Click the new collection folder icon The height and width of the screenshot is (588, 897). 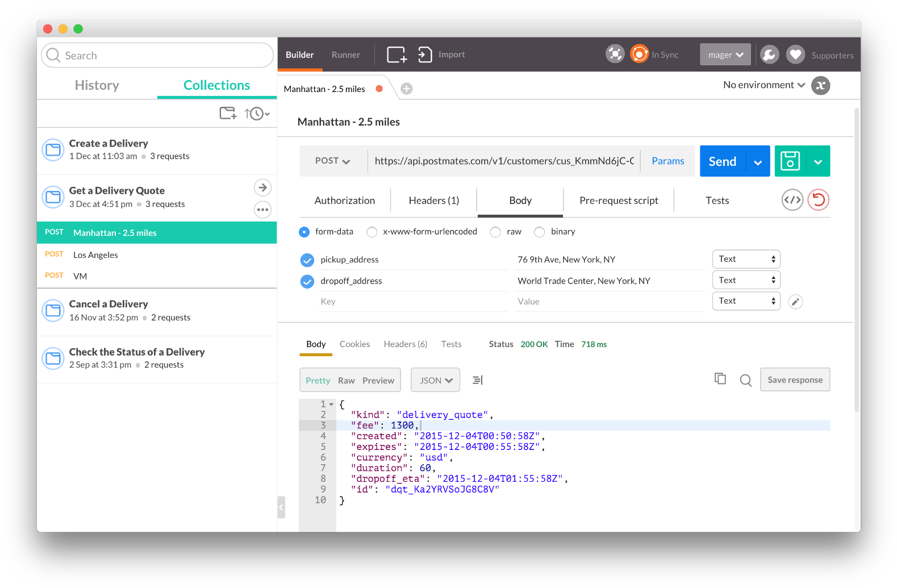(x=228, y=114)
